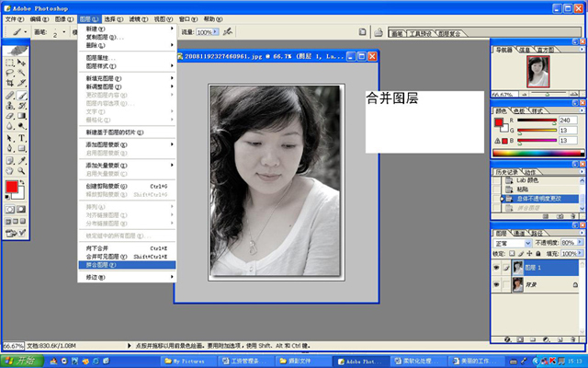
Task: Open My Pictures from the taskbar
Action: [x=186, y=361]
